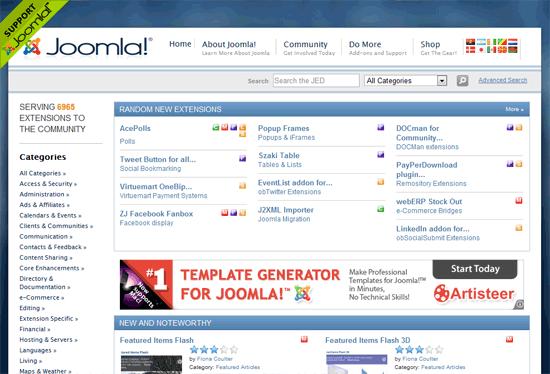This screenshot has height=374, width=550.
Task: Open the About Joomla! menu
Action: point(229,45)
